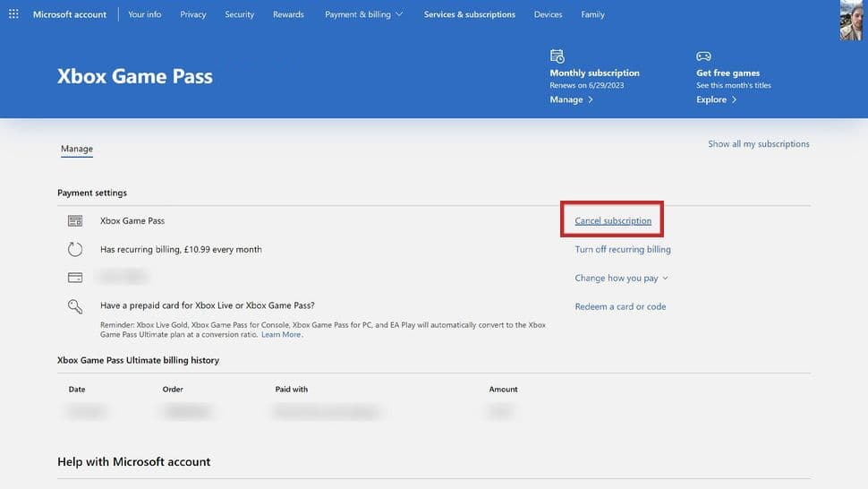Turn off recurring billing

623,249
